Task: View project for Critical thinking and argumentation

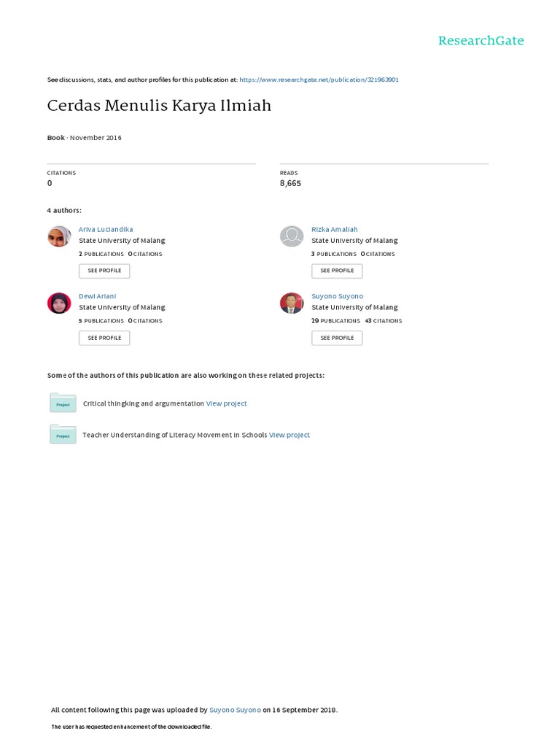Action: pyautogui.click(x=226, y=403)
